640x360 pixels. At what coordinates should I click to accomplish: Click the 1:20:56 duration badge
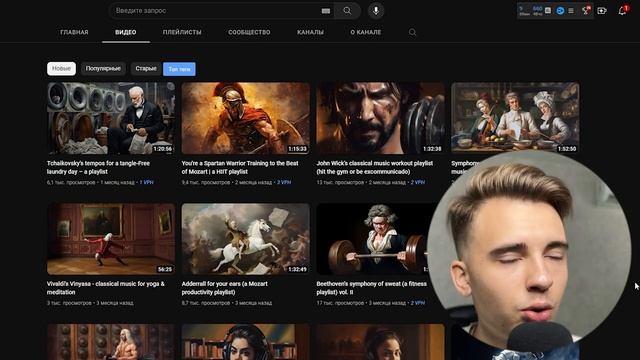(x=162, y=149)
